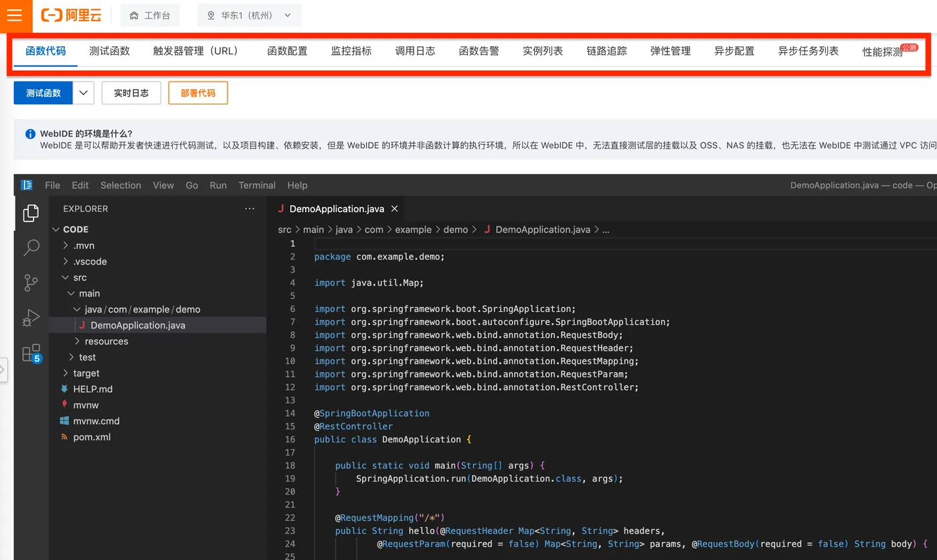
Task: Open the Run and Debug view
Action: click(31, 317)
